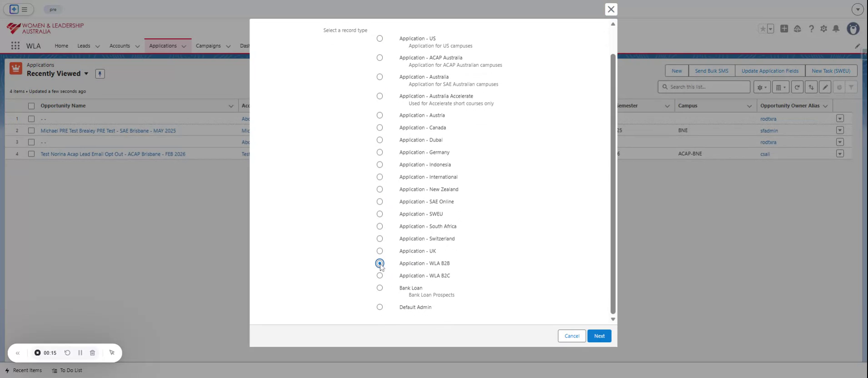Viewport: 868px width, 378px height.
Task: Click the Update Application Fields button
Action: pos(770,71)
